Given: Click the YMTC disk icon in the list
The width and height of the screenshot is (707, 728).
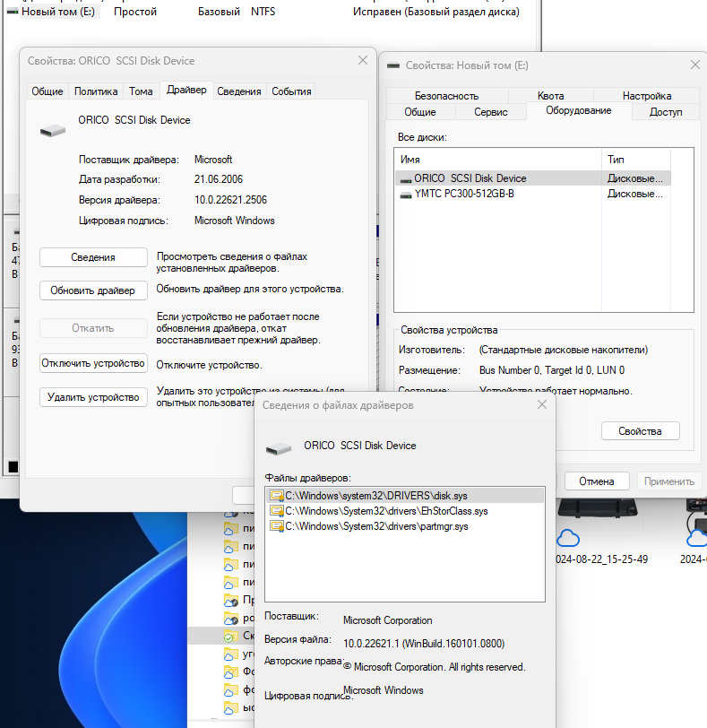Looking at the screenshot, I should [x=406, y=195].
